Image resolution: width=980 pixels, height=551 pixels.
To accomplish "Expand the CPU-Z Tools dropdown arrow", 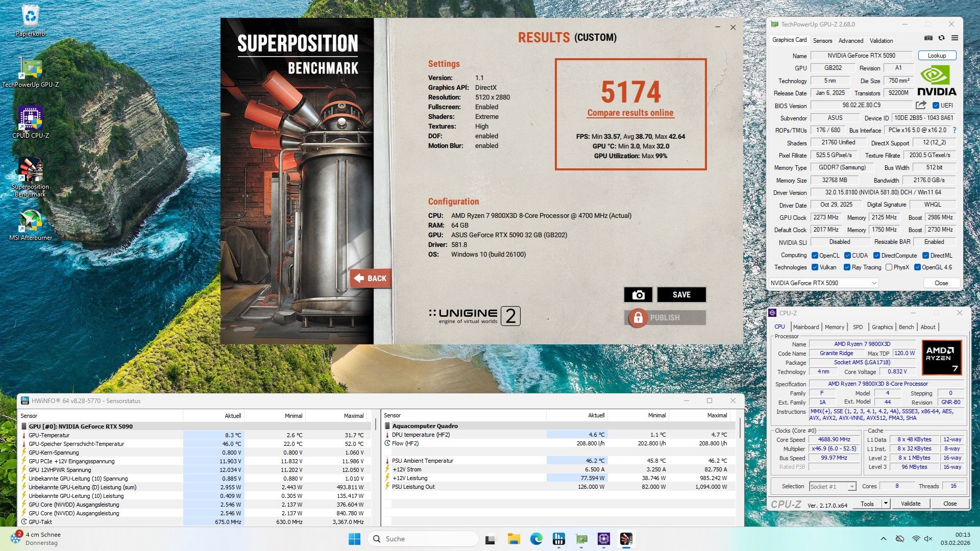I will coord(886,504).
